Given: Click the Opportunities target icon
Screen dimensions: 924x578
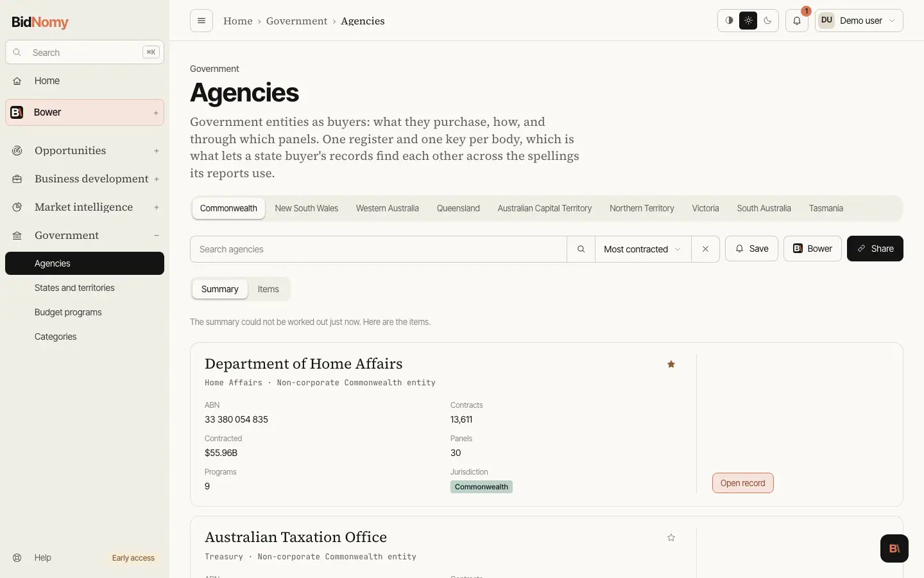Looking at the screenshot, I should pos(17,150).
